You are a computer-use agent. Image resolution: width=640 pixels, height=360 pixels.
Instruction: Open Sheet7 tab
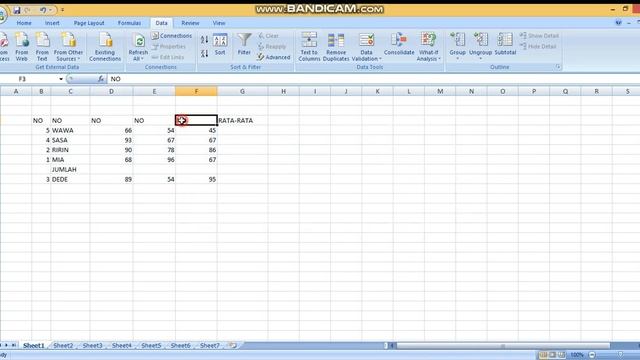click(x=210, y=346)
